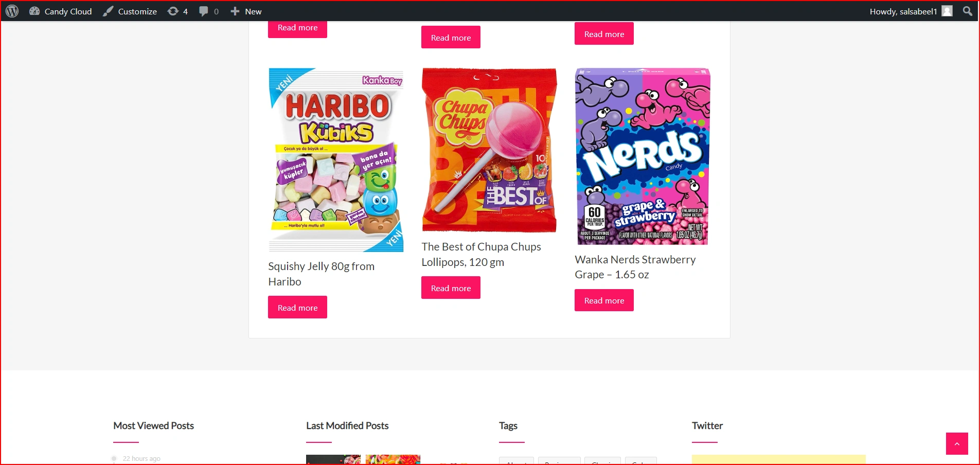Open the admin bar search icon
Screen dimensions: 980x465
tap(968, 11)
